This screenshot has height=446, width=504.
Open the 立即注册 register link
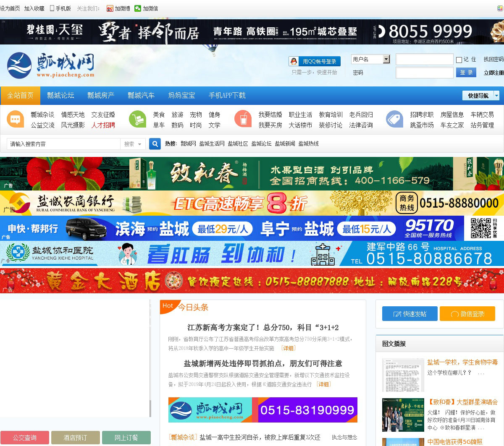click(493, 73)
